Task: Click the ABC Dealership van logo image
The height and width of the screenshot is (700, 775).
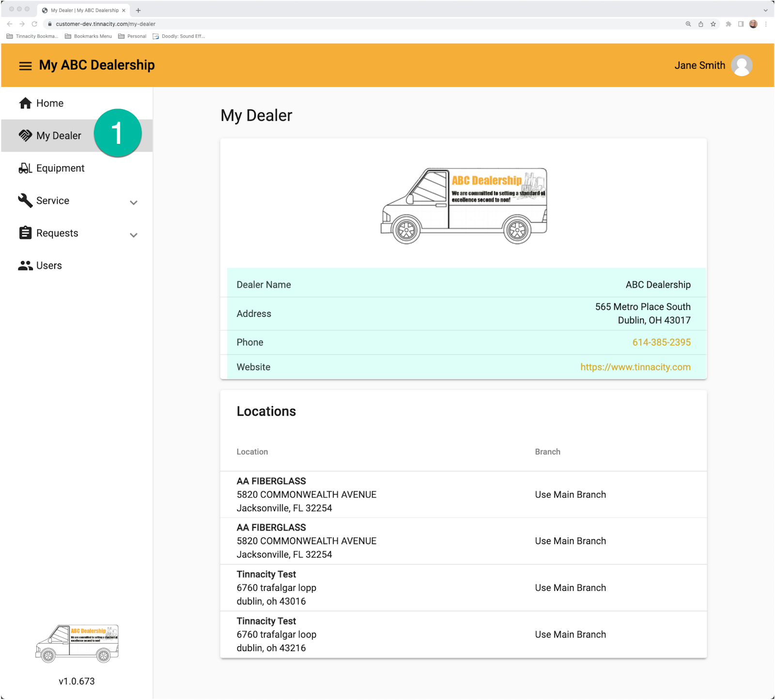Action: click(464, 206)
